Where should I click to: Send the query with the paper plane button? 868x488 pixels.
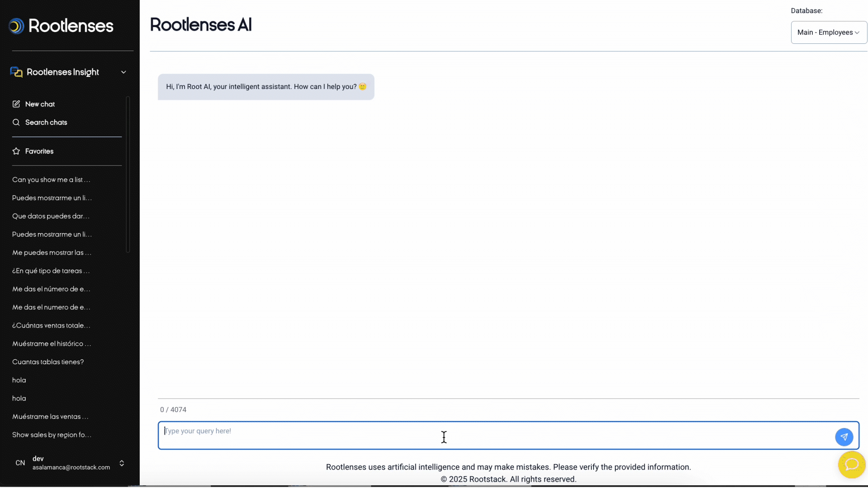pos(844,437)
